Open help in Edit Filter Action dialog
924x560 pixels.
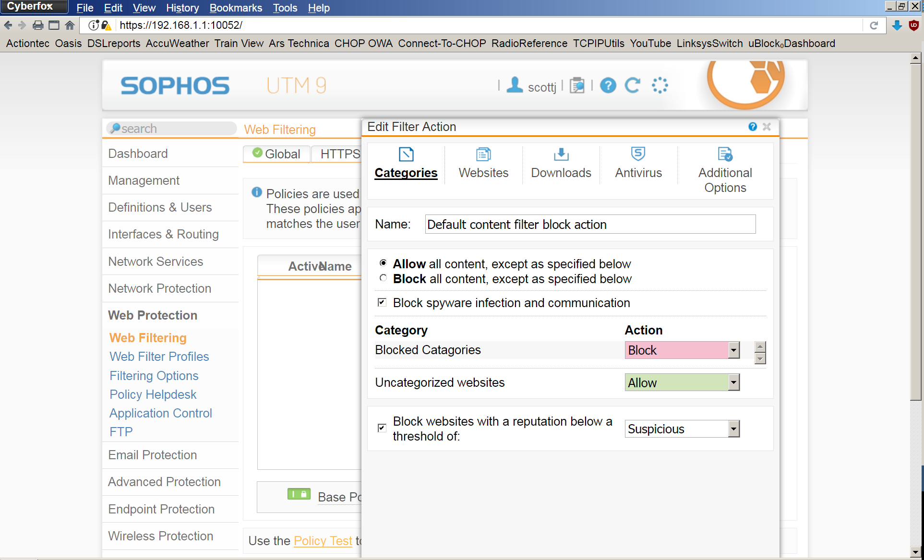click(x=752, y=127)
